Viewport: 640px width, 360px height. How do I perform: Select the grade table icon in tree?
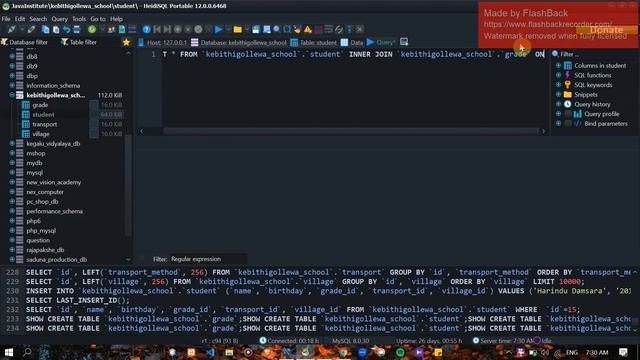tap(26, 105)
